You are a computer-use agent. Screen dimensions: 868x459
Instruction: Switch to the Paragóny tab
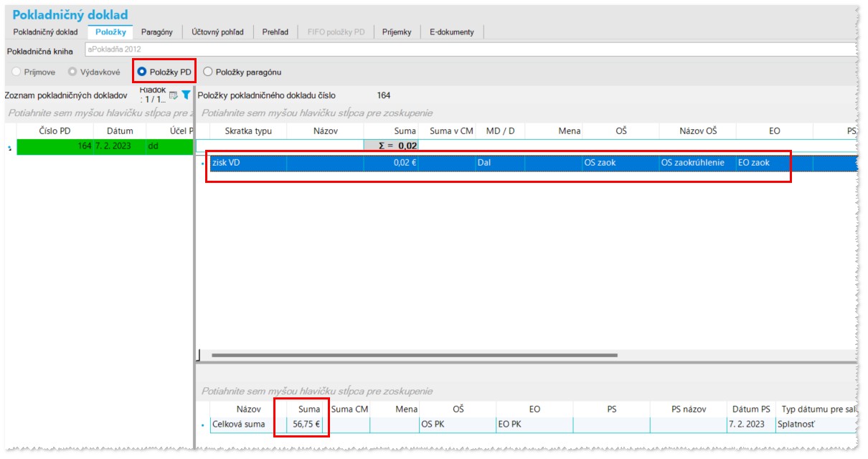pos(156,32)
